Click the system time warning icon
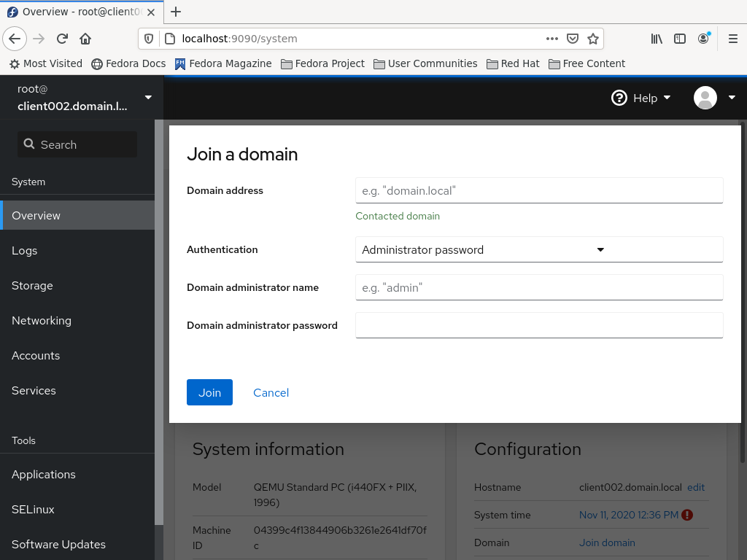The height and width of the screenshot is (560, 747). click(x=687, y=515)
